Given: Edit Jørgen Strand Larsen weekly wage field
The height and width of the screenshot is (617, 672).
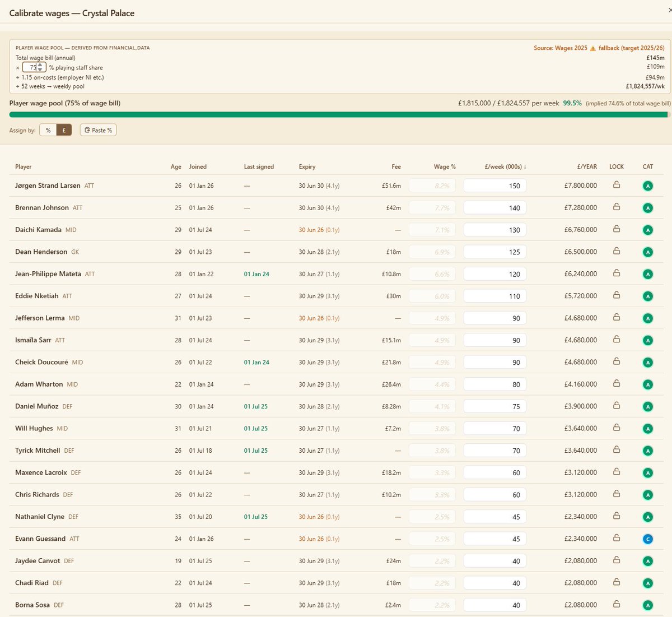Looking at the screenshot, I should coord(494,185).
